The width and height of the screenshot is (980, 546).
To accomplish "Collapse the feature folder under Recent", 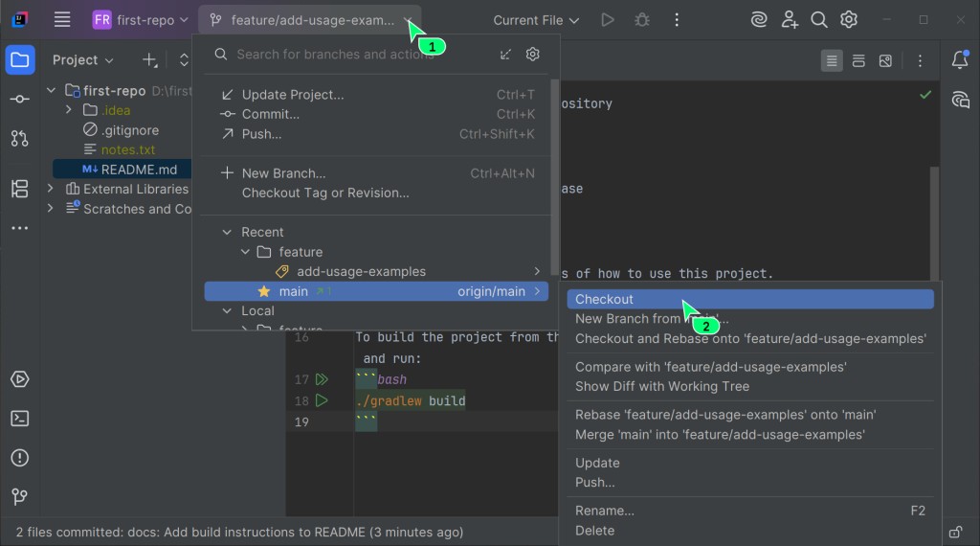I will 245,252.
